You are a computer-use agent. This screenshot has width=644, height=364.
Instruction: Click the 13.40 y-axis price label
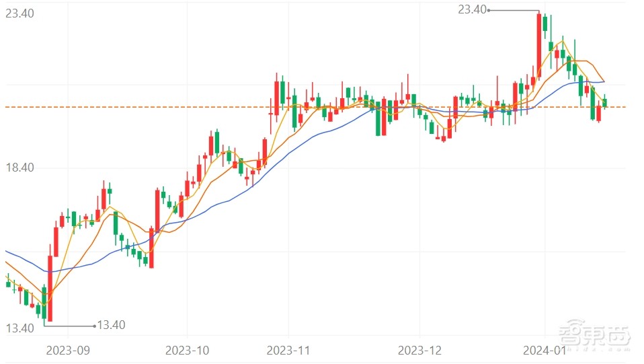(x=20, y=328)
